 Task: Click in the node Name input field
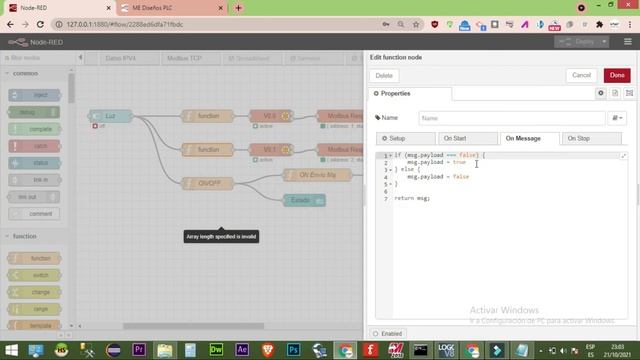[511, 118]
